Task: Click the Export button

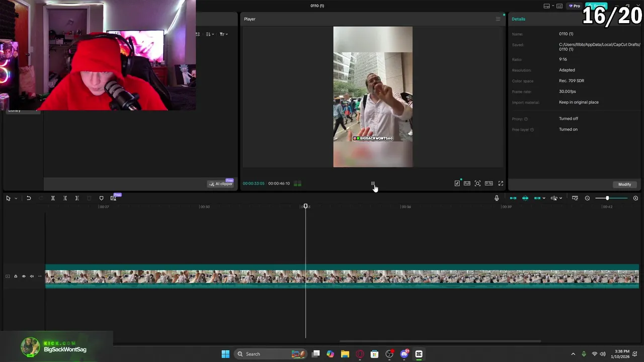Action: click(597, 6)
